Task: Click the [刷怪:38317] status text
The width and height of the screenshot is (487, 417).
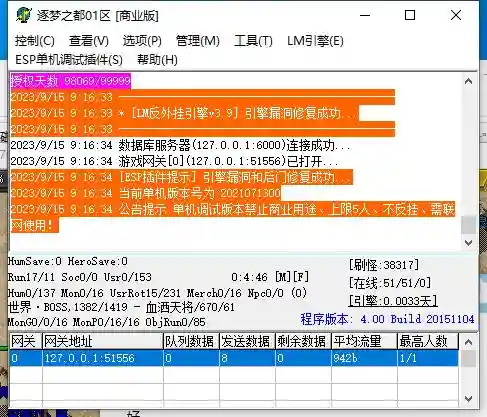Action: click(384, 265)
